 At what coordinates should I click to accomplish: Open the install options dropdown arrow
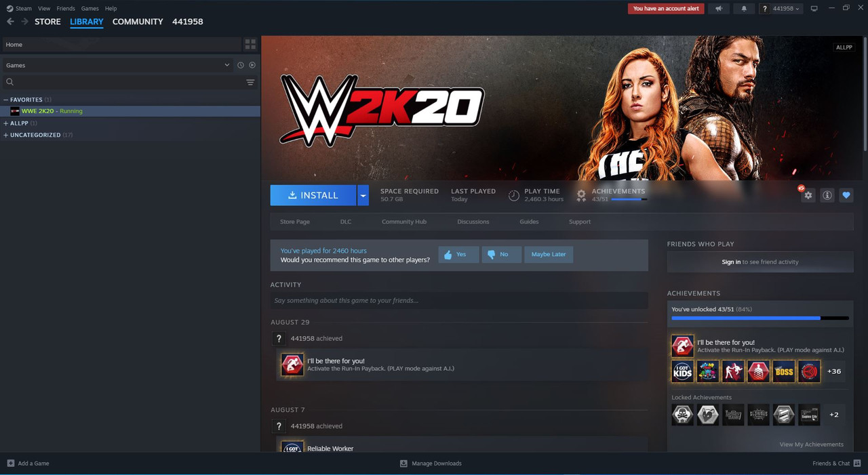(363, 195)
